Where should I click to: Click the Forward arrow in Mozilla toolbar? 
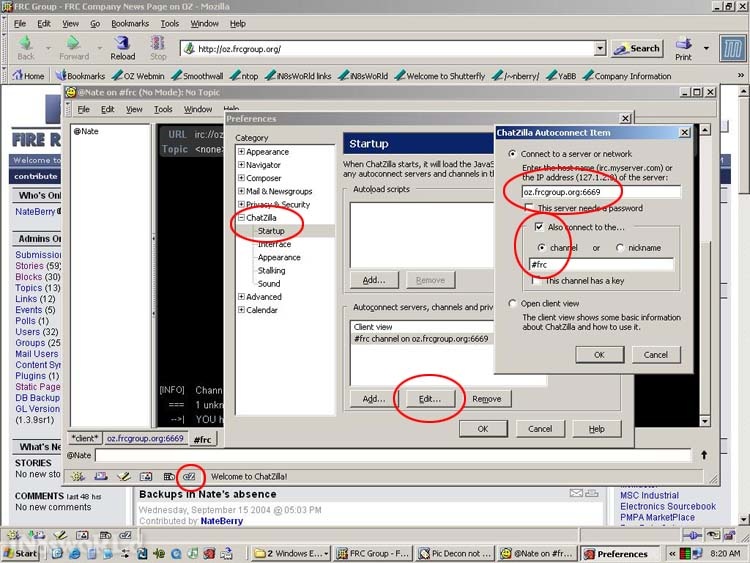click(x=74, y=48)
